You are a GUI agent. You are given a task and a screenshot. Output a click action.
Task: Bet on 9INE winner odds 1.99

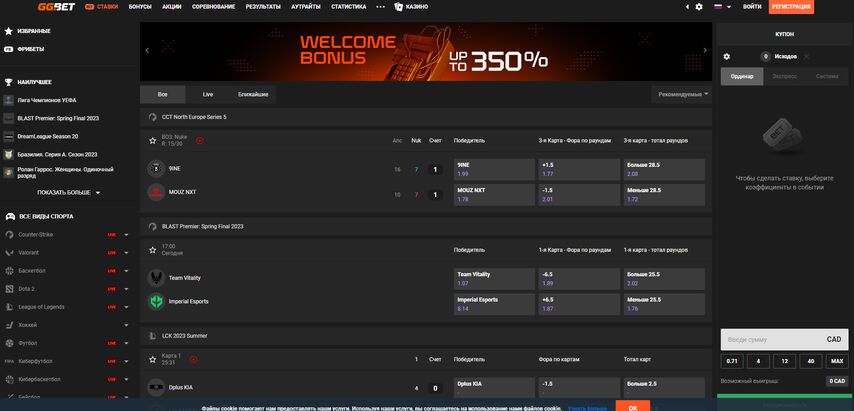tap(494, 169)
